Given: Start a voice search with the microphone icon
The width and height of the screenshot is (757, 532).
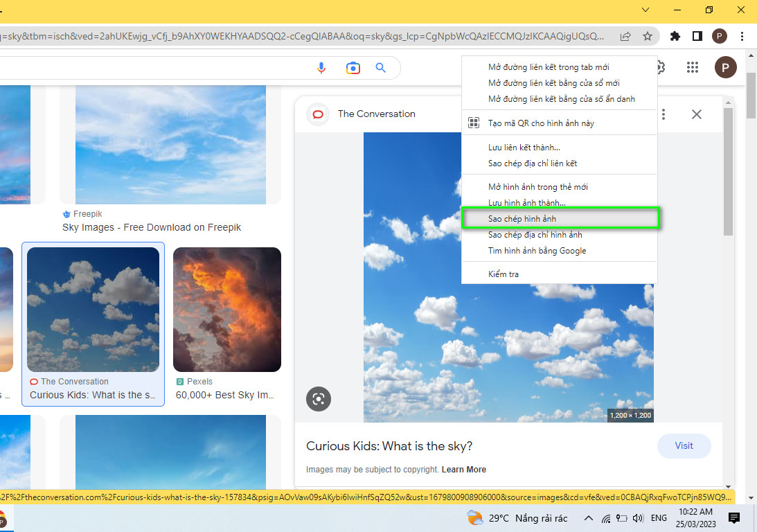Looking at the screenshot, I should point(321,68).
